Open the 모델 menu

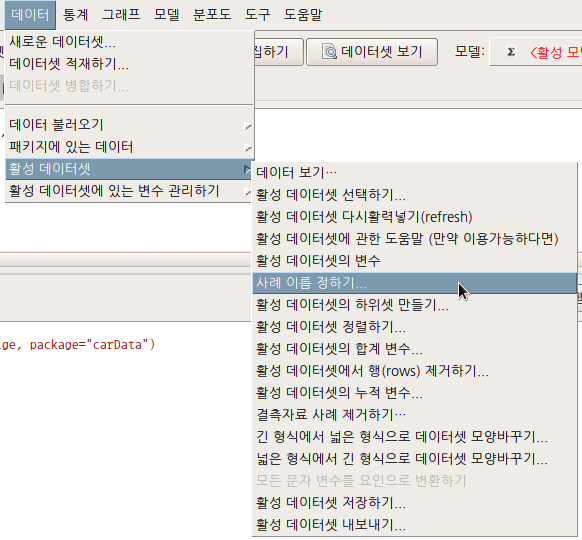pyautogui.click(x=167, y=15)
